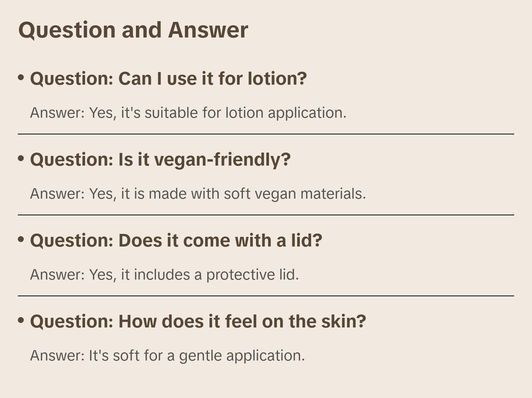Click the bullet before the lotion question
The height and width of the screenshot is (398, 532).
21,78
